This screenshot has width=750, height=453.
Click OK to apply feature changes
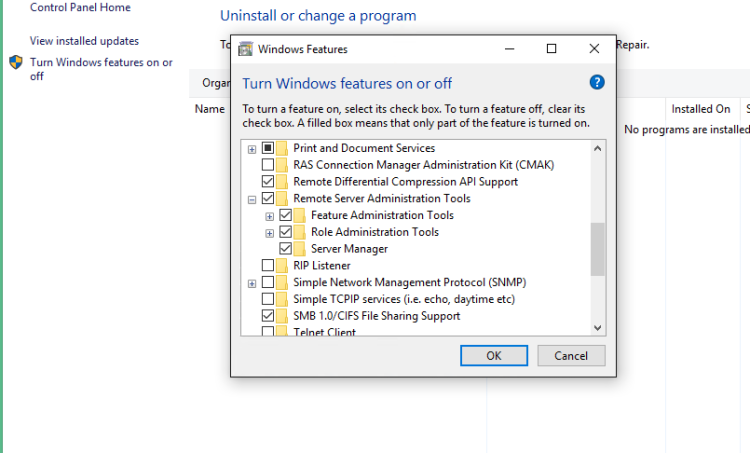493,356
